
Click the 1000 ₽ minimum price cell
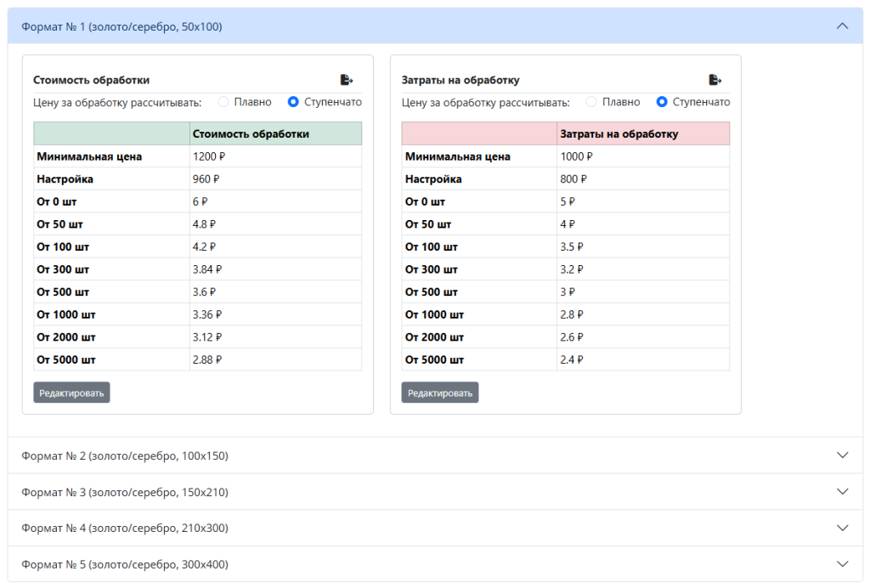point(643,156)
